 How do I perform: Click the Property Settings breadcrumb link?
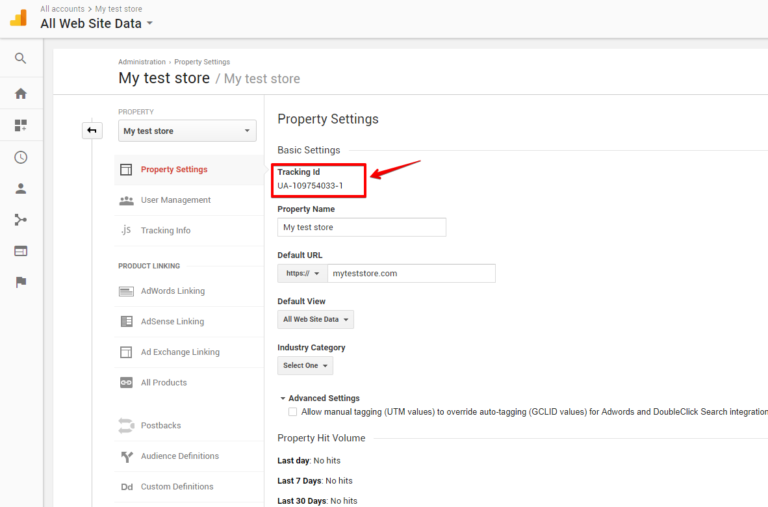tap(202, 62)
